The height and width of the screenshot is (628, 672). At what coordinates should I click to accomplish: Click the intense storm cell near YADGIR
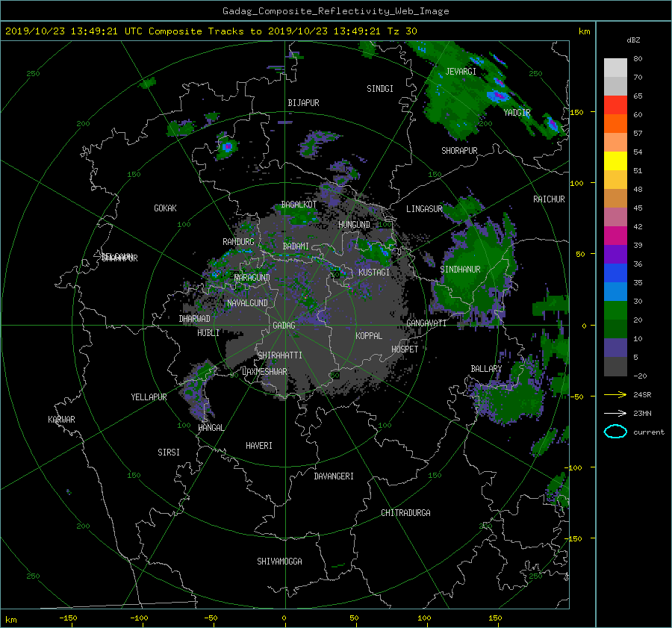497,95
